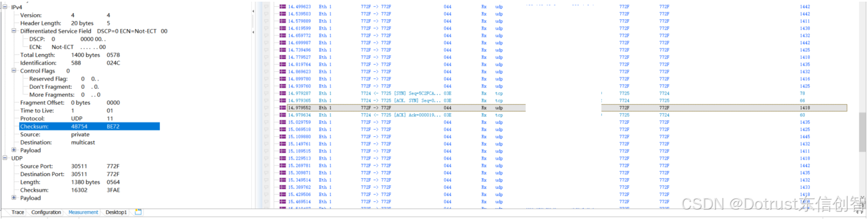Select the Source Port 30511 row

click(x=70, y=166)
